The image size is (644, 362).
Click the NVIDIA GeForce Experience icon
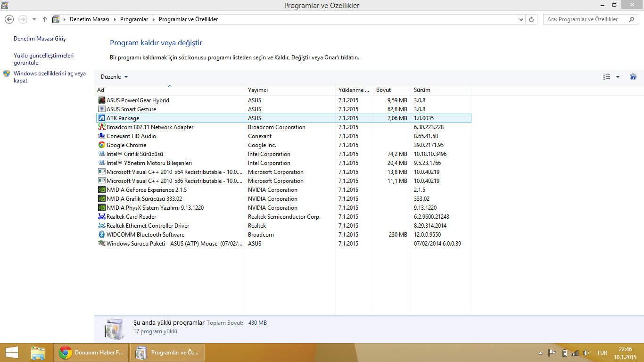(101, 189)
